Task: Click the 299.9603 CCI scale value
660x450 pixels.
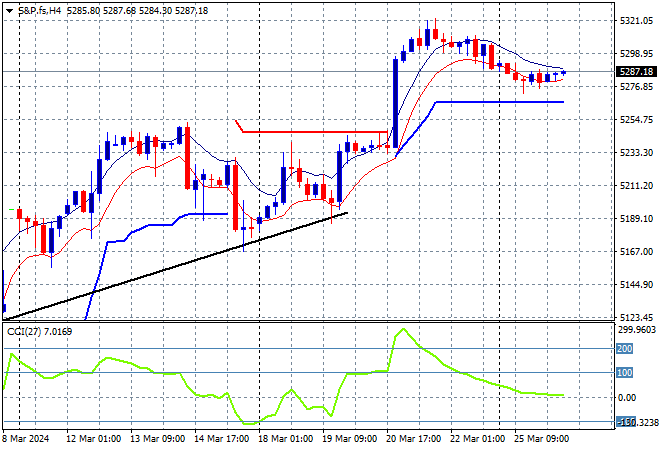Action: coord(637,329)
